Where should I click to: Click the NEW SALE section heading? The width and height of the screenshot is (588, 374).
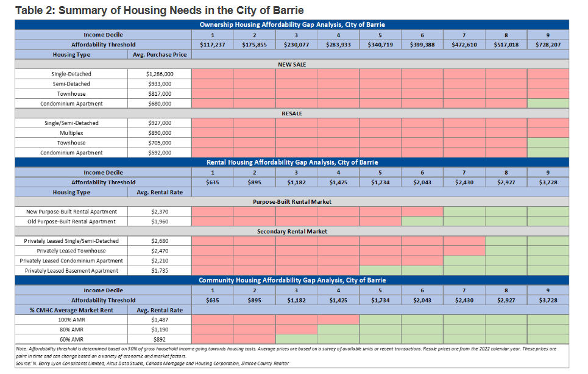[x=292, y=63]
